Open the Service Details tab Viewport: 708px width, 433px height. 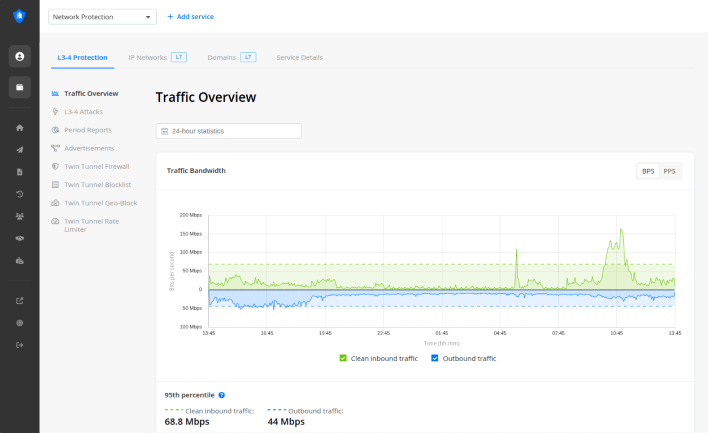tap(299, 57)
